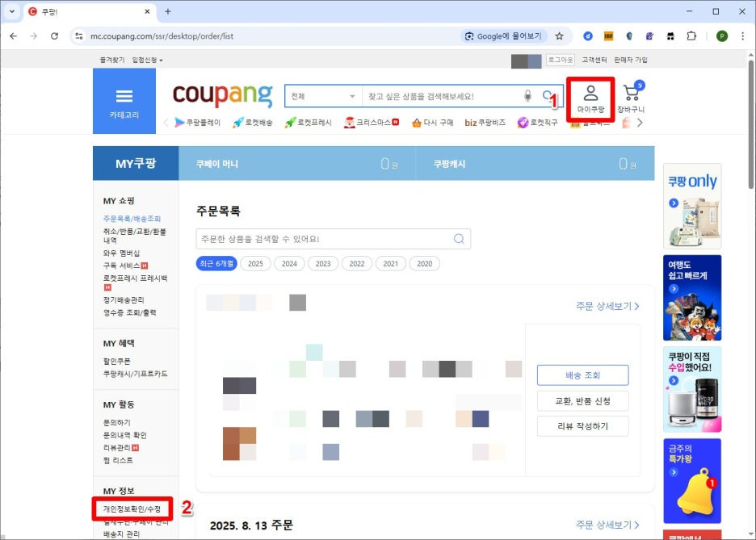756x540 pixels.
Task: Click 리뷰 작성하기 button
Action: 583,426
